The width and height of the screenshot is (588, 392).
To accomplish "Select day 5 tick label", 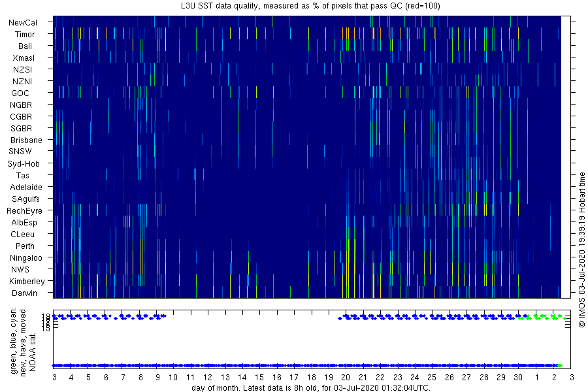I will click(88, 378).
